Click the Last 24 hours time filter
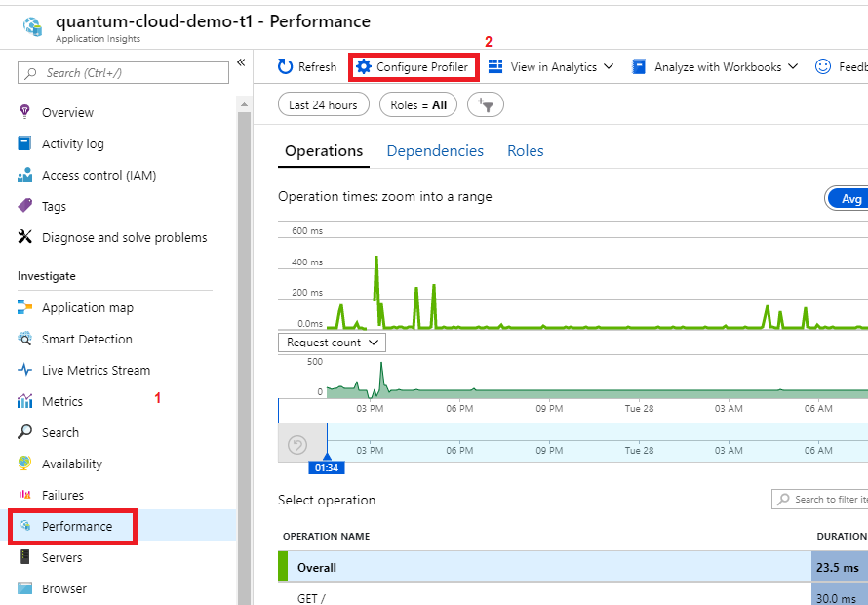Screen dimensions: 868x605 [323, 104]
